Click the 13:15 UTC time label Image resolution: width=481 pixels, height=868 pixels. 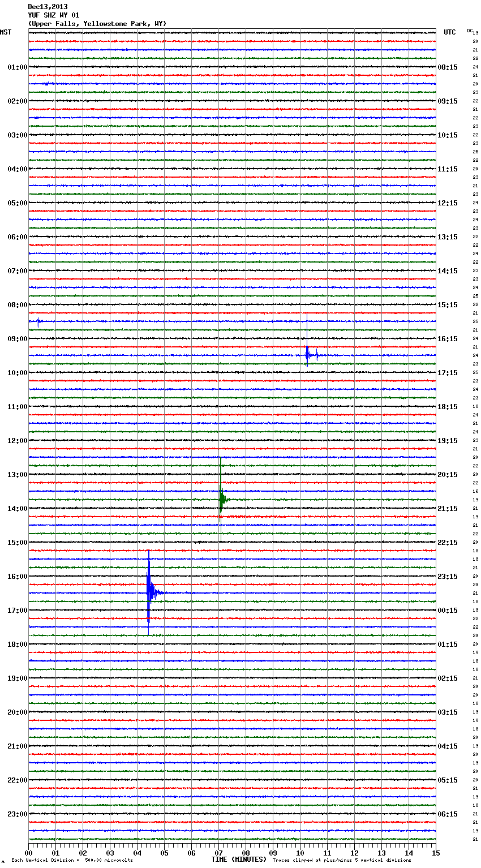point(448,237)
